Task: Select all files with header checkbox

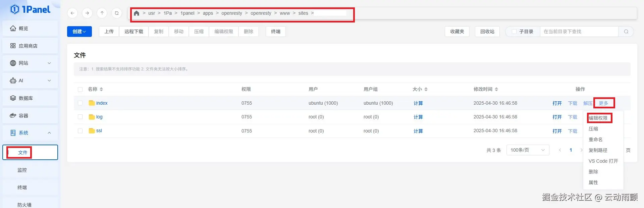Action: pyautogui.click(x=80, y=90)
